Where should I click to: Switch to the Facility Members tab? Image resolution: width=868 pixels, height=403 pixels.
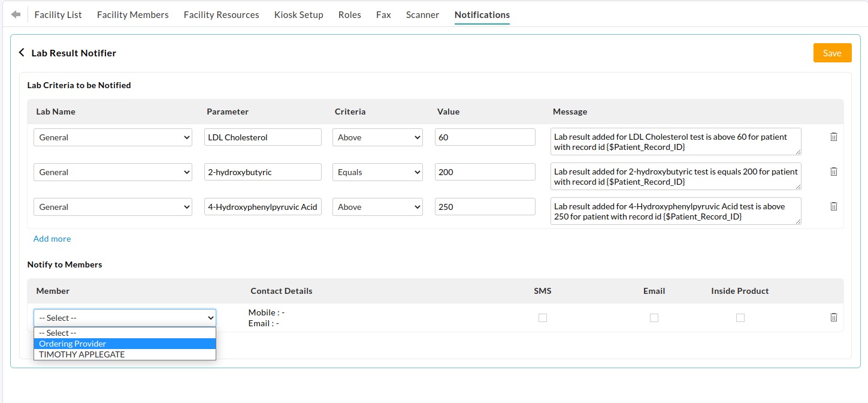tap(132, 14)
